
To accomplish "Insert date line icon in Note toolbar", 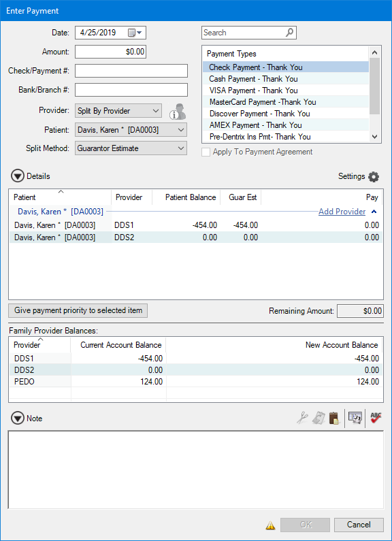I will coord(355,418).
